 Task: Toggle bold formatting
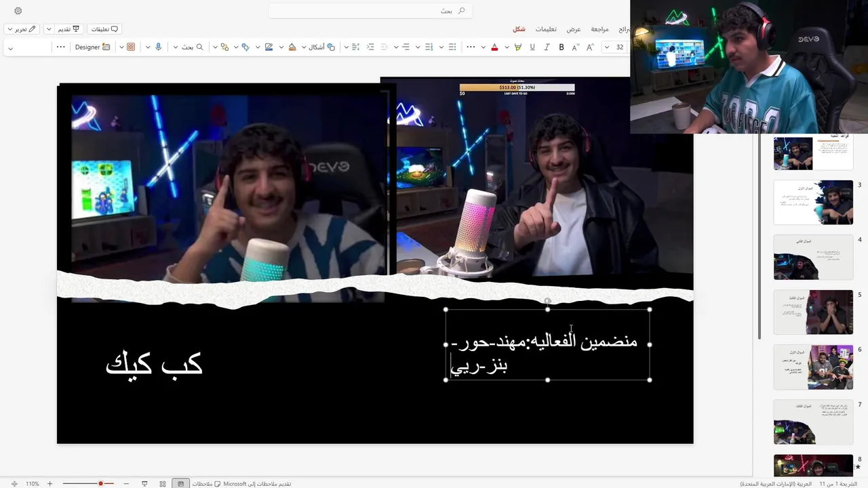click(x=561, y=47)
